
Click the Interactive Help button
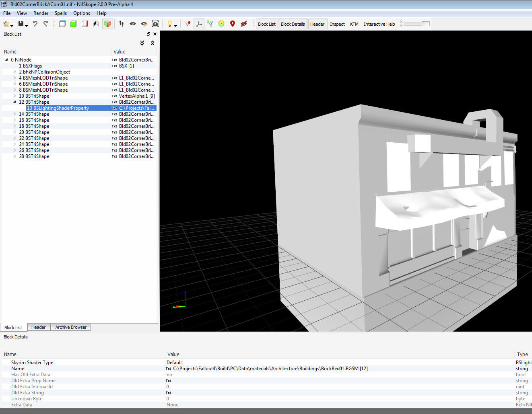379,24
